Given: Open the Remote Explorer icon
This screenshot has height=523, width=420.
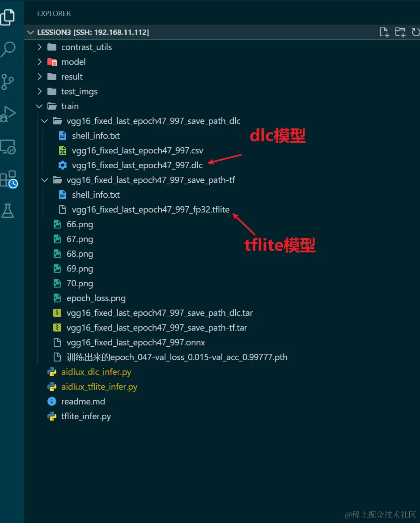Looking at the screenshot, I should 8,146.
